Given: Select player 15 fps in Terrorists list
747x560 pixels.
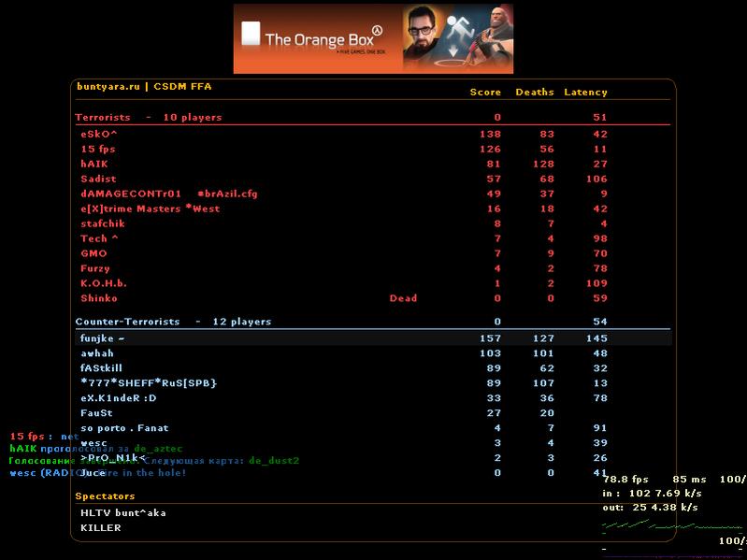Looking at the screenshot, I should click(98, 150).
